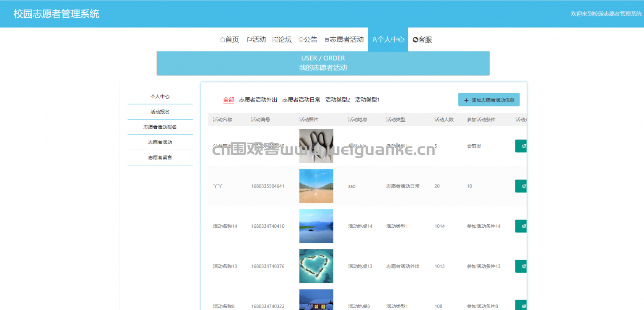Click the 添加志愿者活动信息 button

[x=488, y=99]
